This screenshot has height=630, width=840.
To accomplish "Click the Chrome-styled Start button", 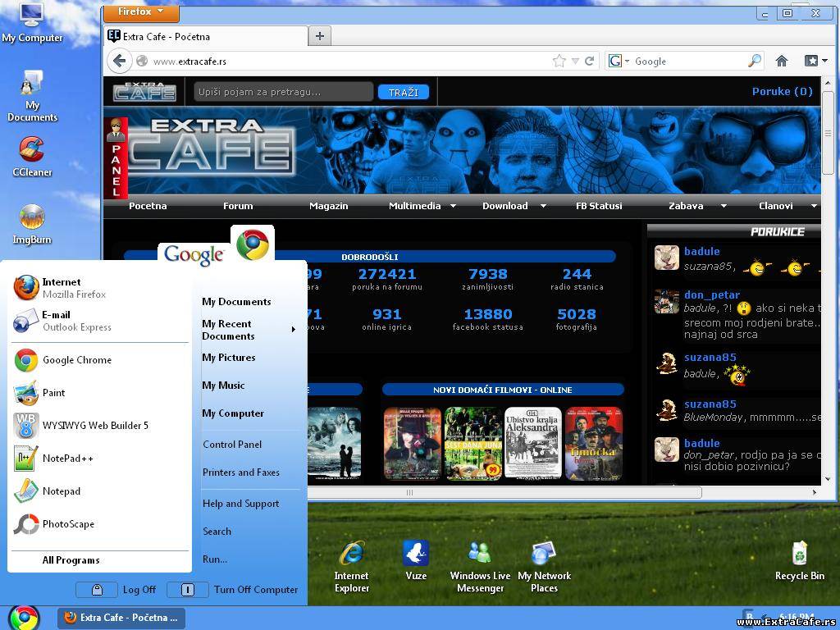I will point(24,619).
